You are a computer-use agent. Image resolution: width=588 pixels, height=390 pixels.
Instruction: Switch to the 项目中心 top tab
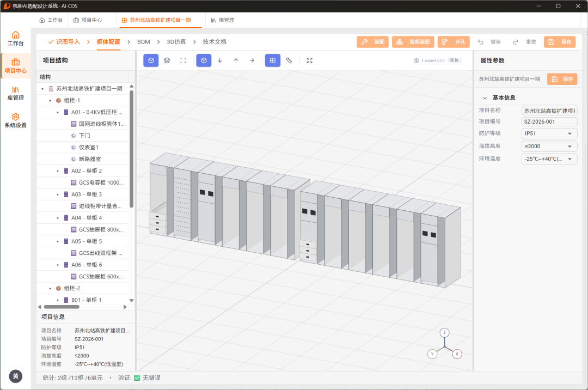[88, 20]
